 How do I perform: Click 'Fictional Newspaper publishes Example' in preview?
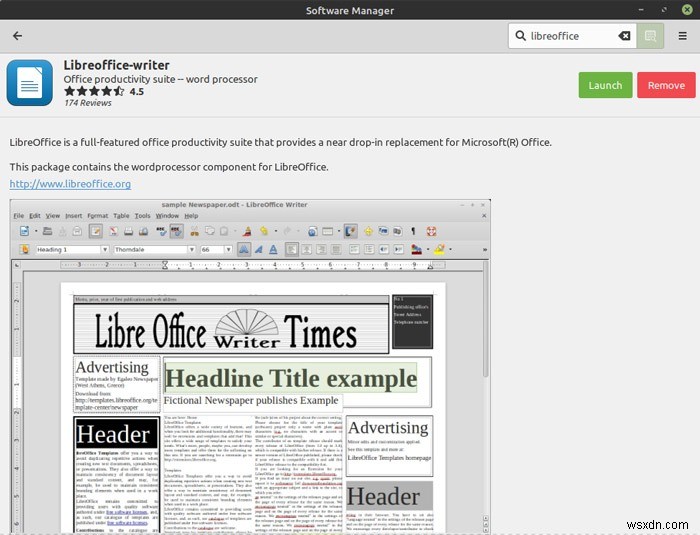pyautogui.click(x=251, y=401)
